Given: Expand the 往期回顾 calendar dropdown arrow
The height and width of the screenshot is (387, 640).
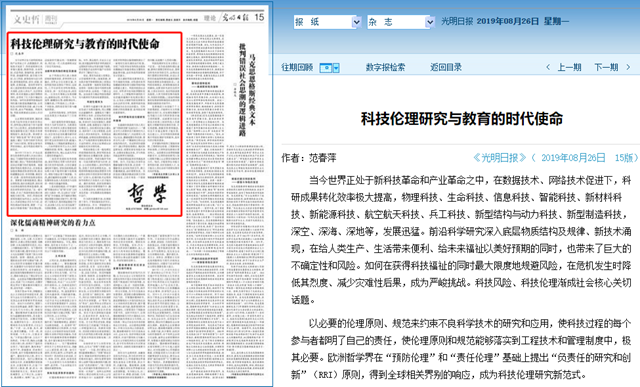Looking at the screenshot, I should pyautogui.click(x=336, y=68).
